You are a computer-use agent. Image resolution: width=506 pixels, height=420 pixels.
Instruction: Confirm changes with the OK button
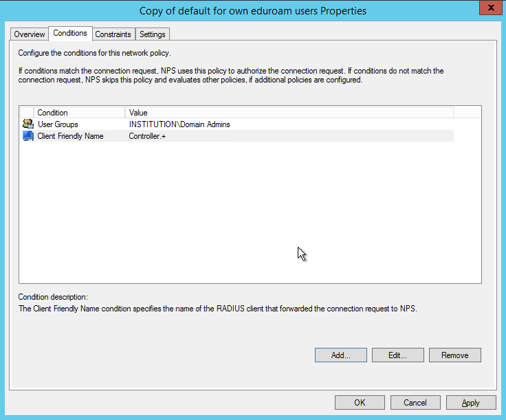[360, 403]
